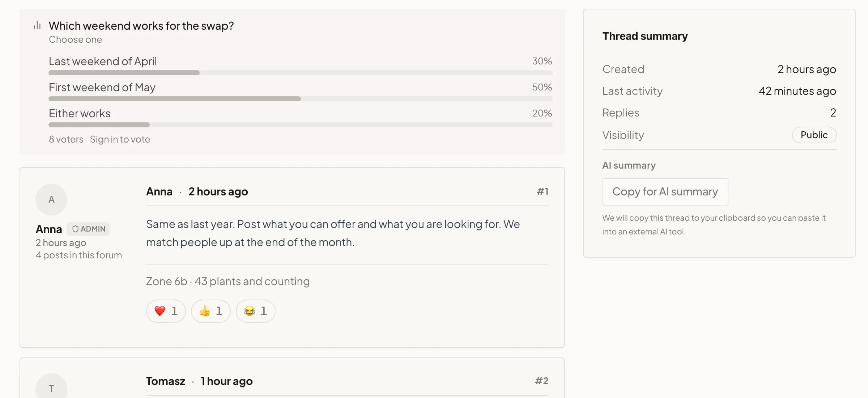Screen dimensions: 868x398
Task: Open Tomasz's profile name link
Action: point(166,381)
